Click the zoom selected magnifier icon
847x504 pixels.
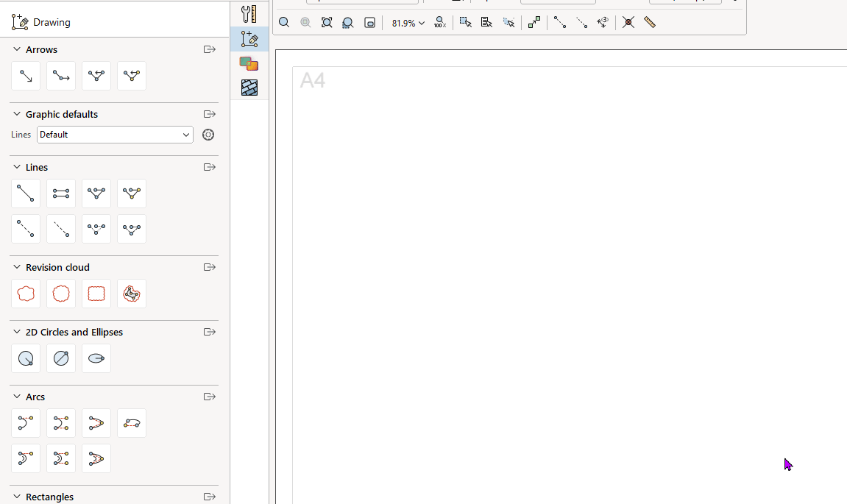tap(348, 23)
